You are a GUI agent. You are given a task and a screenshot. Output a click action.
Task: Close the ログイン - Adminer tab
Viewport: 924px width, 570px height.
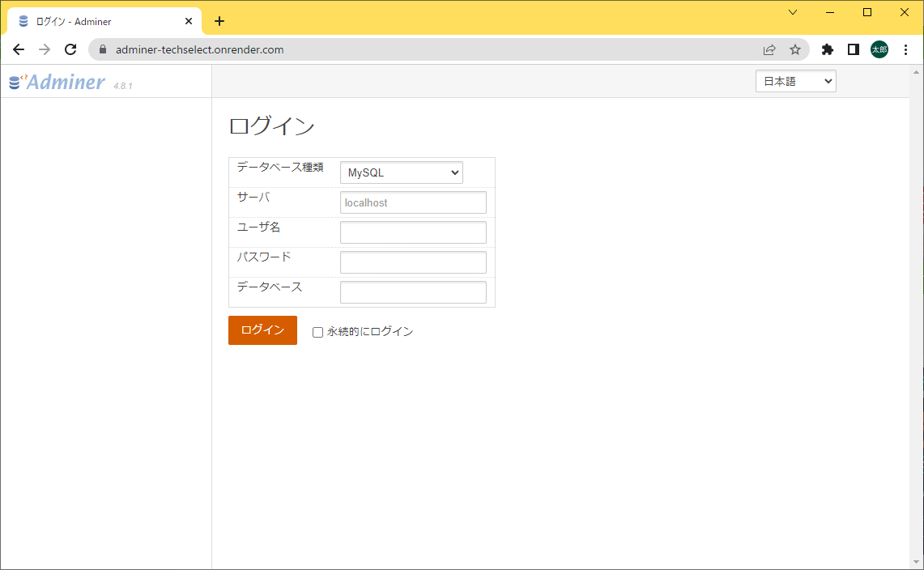(x=189, y=21)
